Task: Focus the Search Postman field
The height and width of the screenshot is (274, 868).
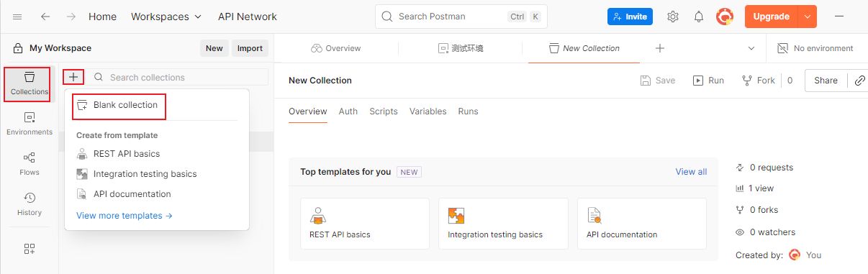Action: 461,17
